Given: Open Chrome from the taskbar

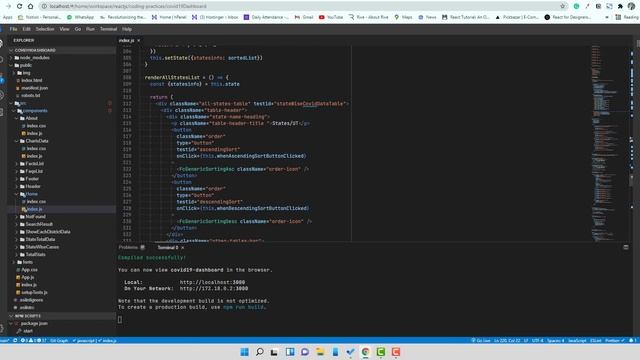Looking at the screenshot, I should click(x=365, y=352).
